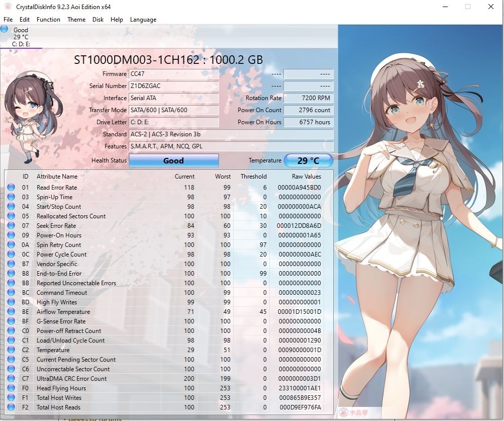Viewport: 504px width, 421px height.
Task: Click the status orb for Command Timeout
Action: click(x=11, y=292)
